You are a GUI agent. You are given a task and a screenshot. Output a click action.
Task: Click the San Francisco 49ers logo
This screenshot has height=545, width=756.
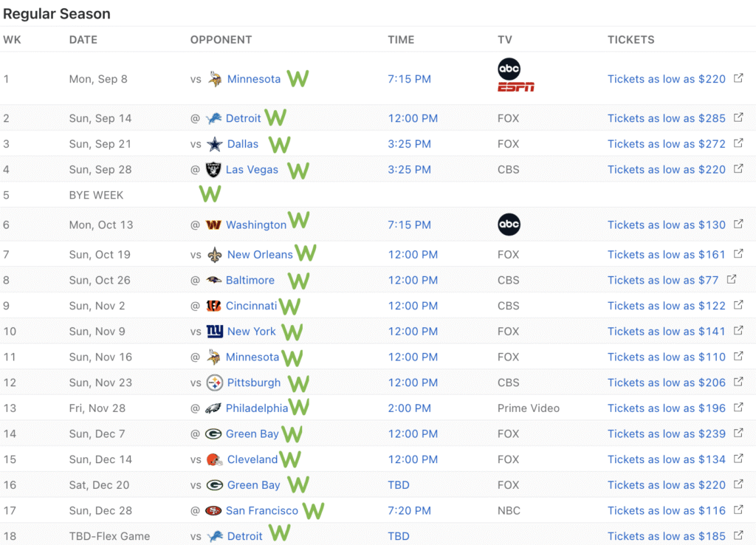[x=213, y=510]
